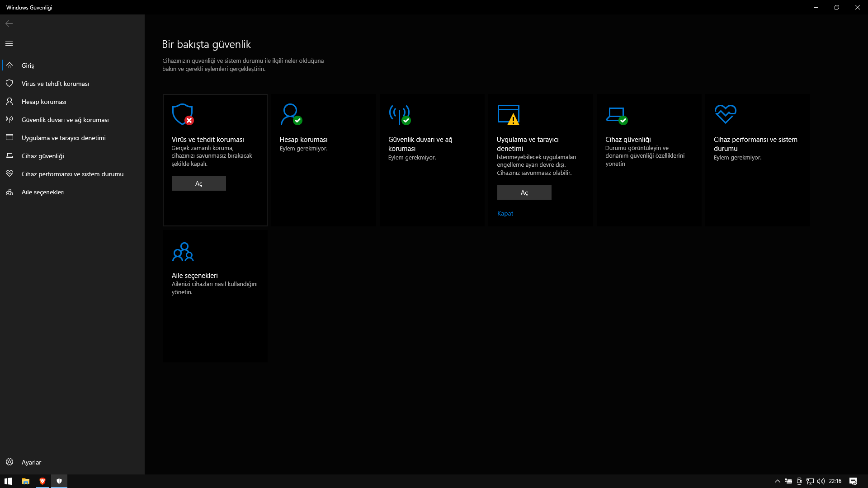868x488 pixels.
Task: Open the taskbar clock showing 22:16
Action: coord(835,481)
